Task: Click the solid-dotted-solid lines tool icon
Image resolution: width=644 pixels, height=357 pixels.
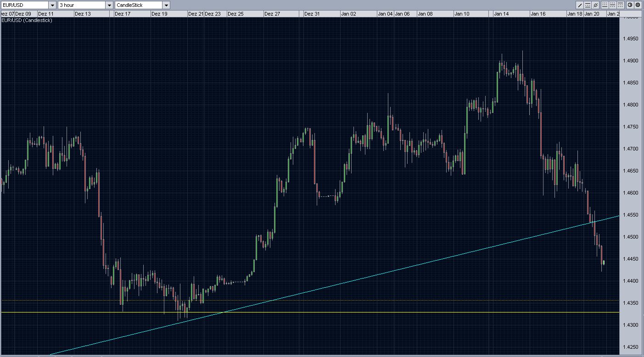Action: click(x=588, y=5)
